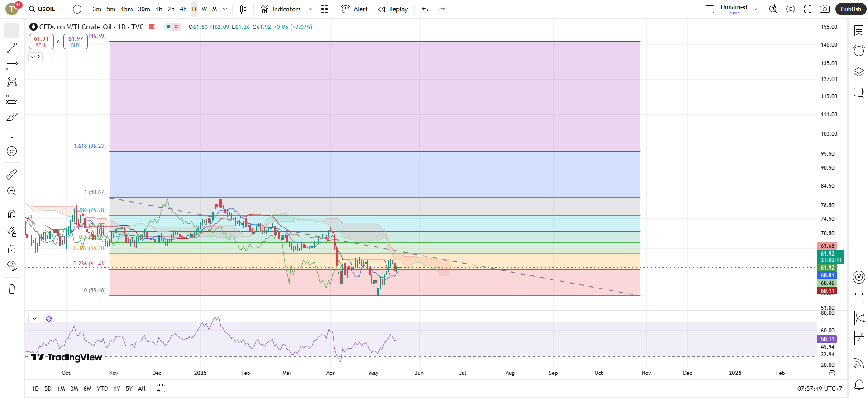The width and height of the screenshot is (868, 398).
Task: Switch to the 4h timeframe
Action: (183, 9)
